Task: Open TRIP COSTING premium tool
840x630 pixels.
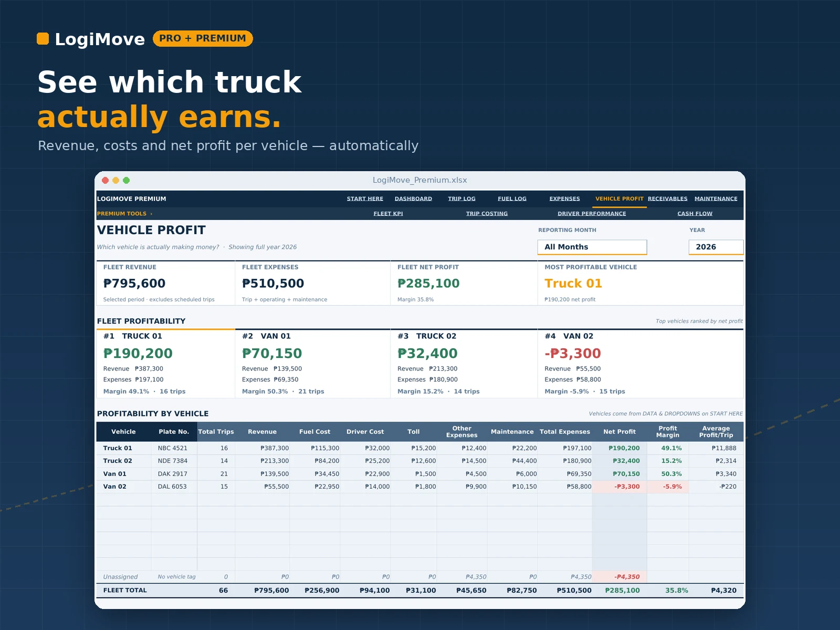Action: click(x=487, y=214)
